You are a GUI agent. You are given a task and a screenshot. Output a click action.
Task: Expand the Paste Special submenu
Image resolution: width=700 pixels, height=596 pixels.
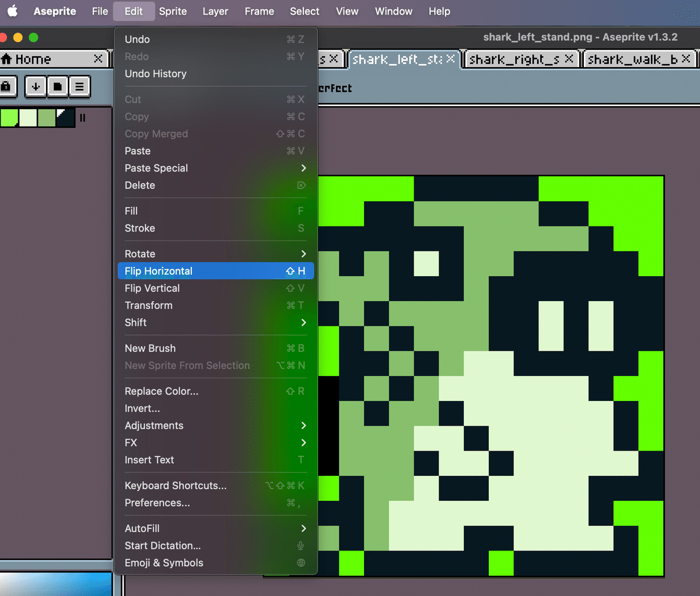coord(216,168)
